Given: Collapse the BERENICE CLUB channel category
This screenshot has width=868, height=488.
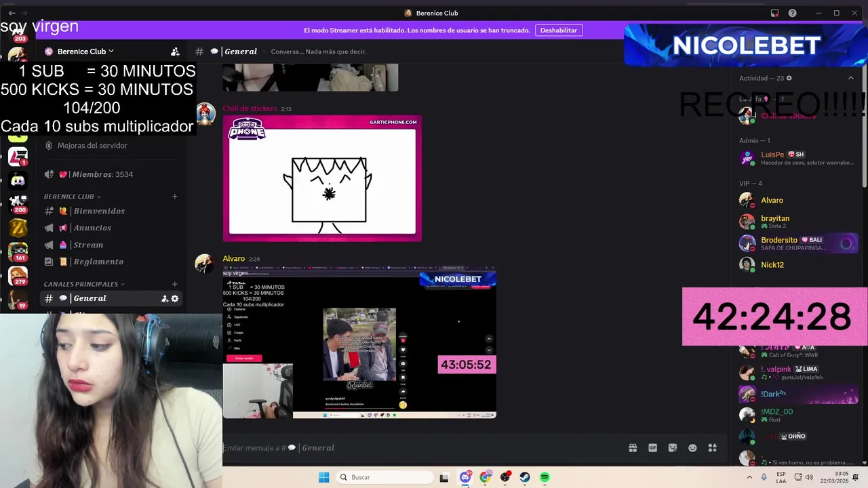Looking at the screenshot, I should [x=72, y=197].
